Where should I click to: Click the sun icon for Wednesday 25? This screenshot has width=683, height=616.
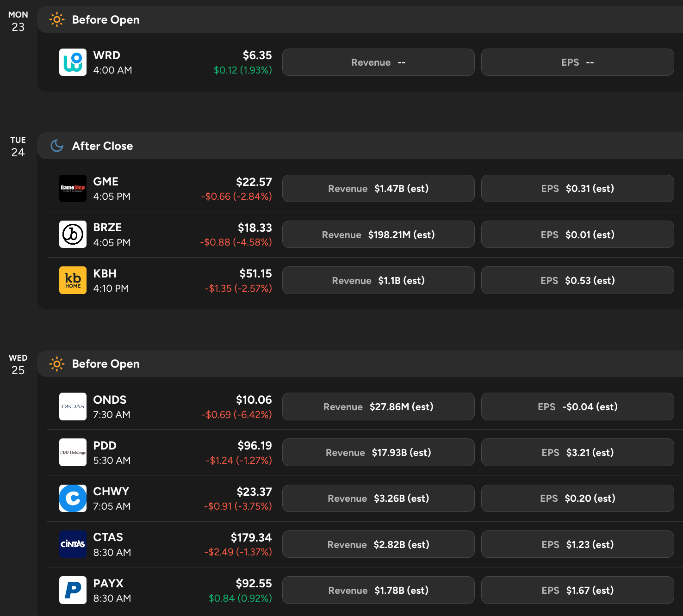57,364
